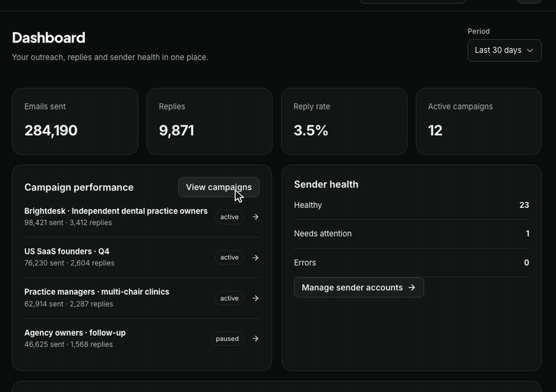Screen dimensions: 556x392
Task: Click the dashboard subtitle about outreach and replies
Action: tap(111, 57)
